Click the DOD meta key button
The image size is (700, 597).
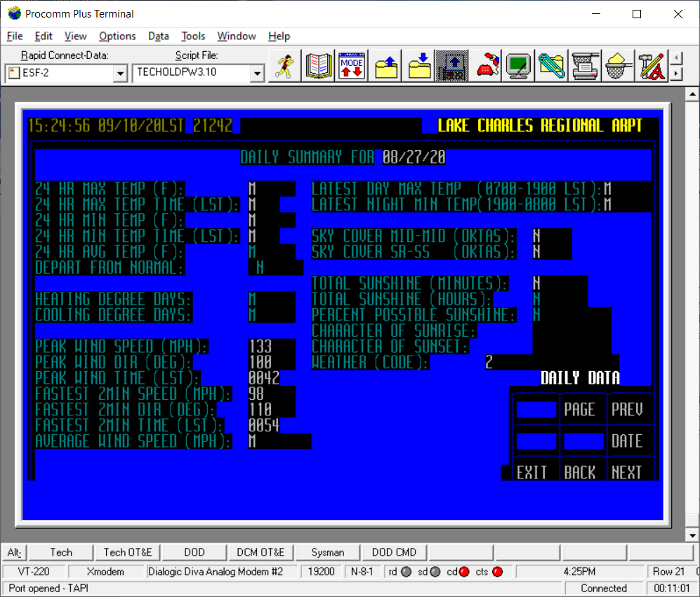[x=194, y=552]
